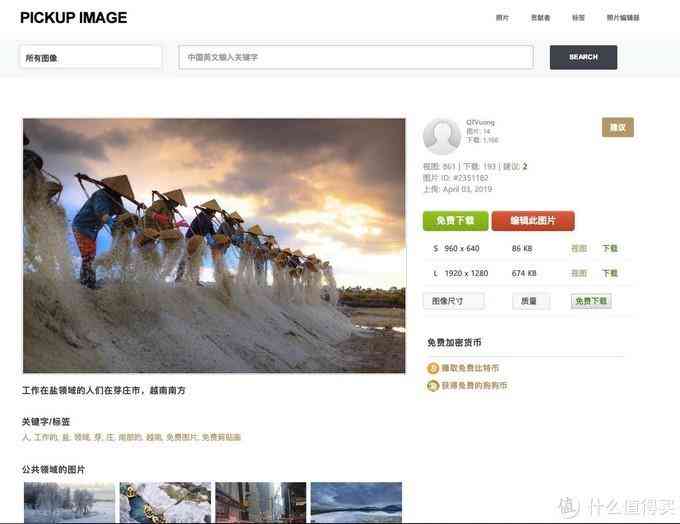Viewport: 680px width, 524px height.
Task: Click the main salt workers photo
Action: 214,246
